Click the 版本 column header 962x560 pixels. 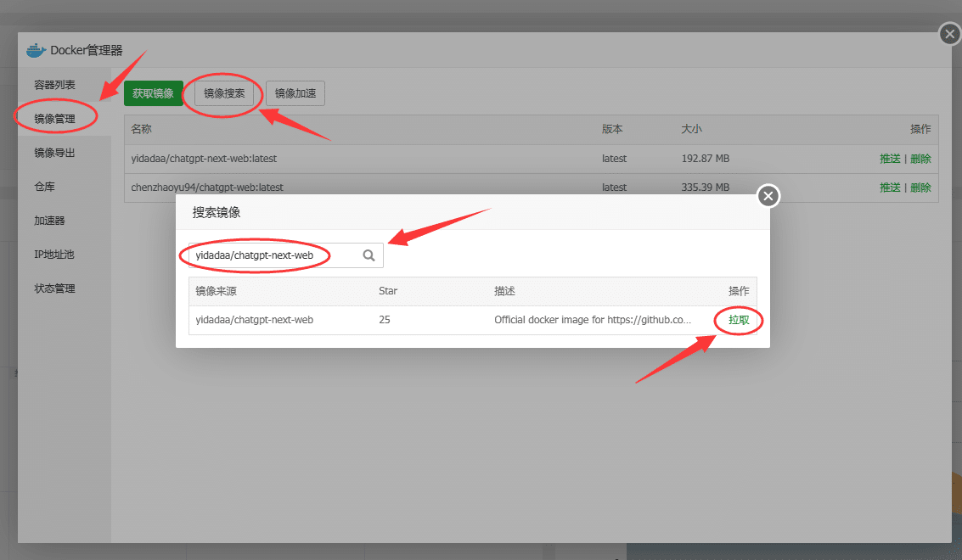610,128
